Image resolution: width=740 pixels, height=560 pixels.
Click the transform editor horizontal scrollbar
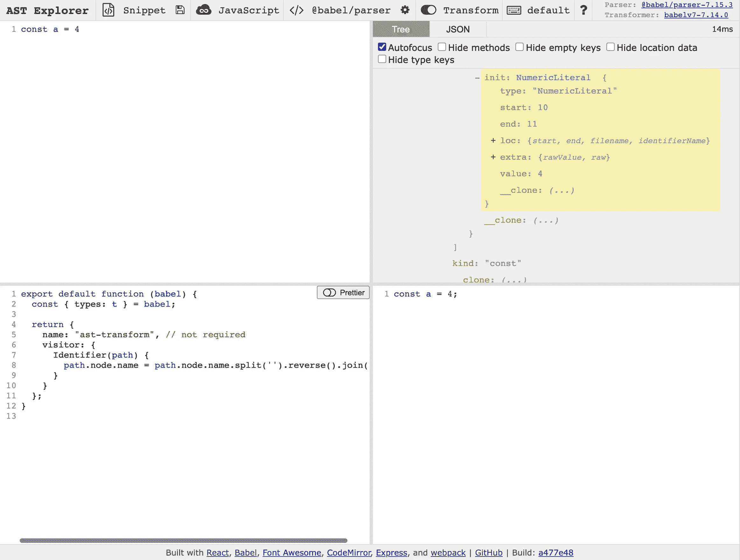pyautogui.click(x=183, y=541)
